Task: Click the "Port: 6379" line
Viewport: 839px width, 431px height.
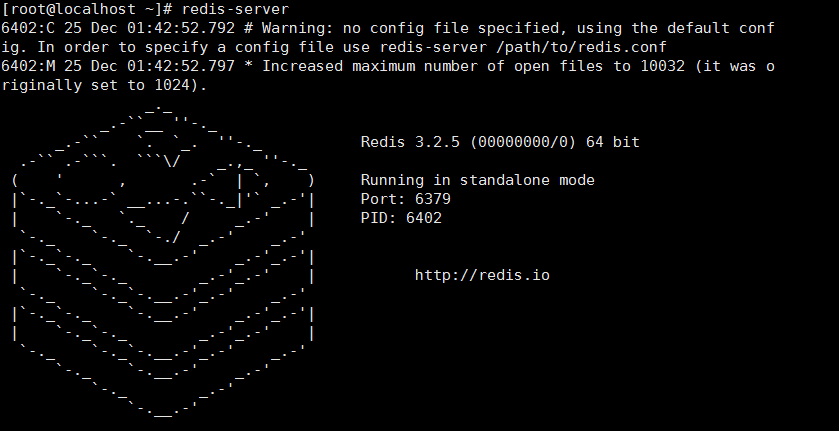Action: coord(406,199)
